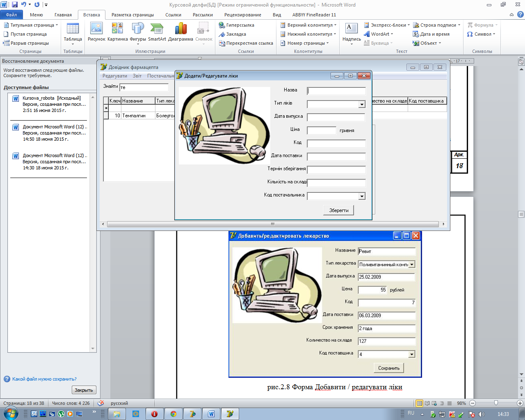Screen dimensions: 525x420
Task: Open the Код постачальника combo box
Action: pyautogui.click(x=362, y=196)
